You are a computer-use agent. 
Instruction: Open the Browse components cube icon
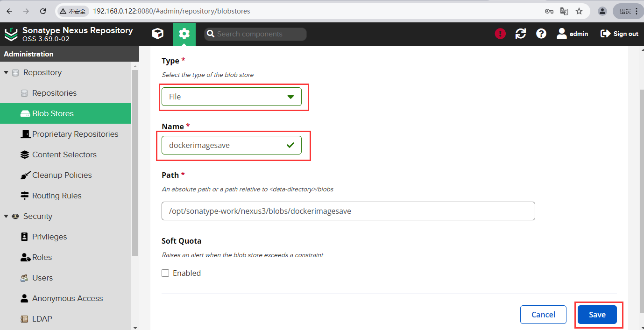158,34
